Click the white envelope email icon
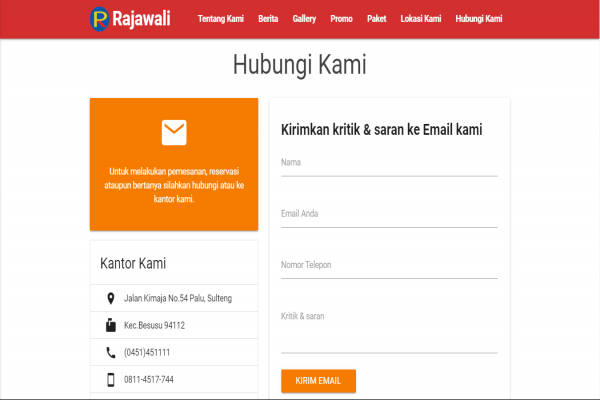The height and width of the screenshot is (400, 600). [x=174, y=132]
